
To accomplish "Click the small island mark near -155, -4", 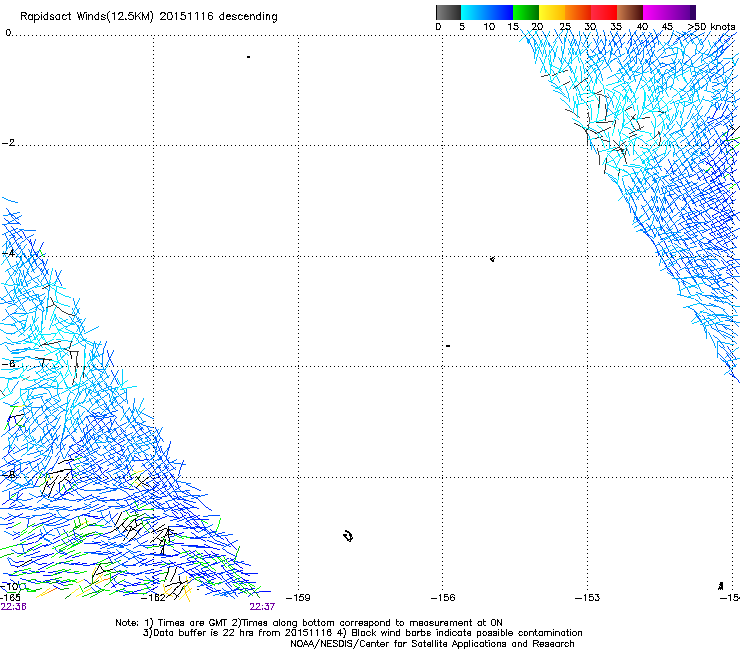I will (x=492, y=259).
